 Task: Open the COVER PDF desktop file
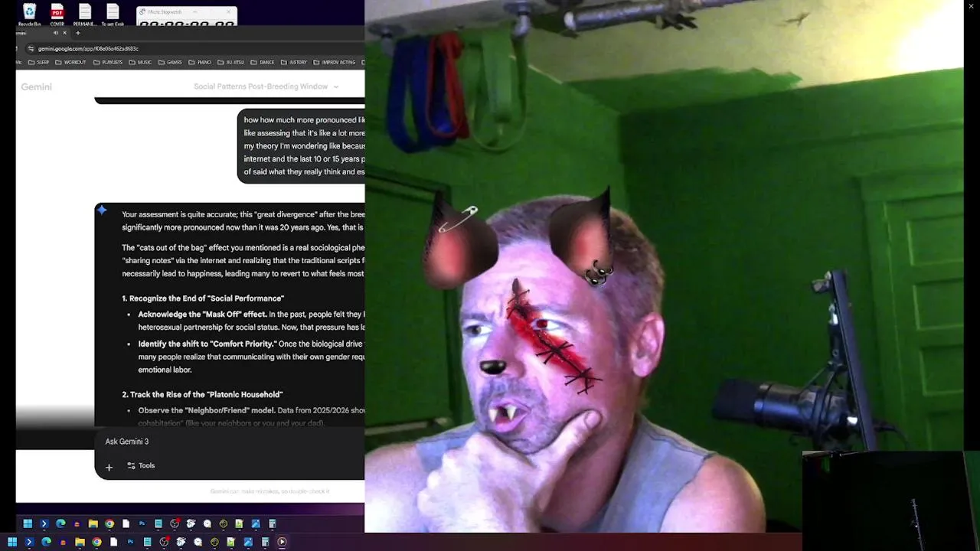(x=57, y=15)
